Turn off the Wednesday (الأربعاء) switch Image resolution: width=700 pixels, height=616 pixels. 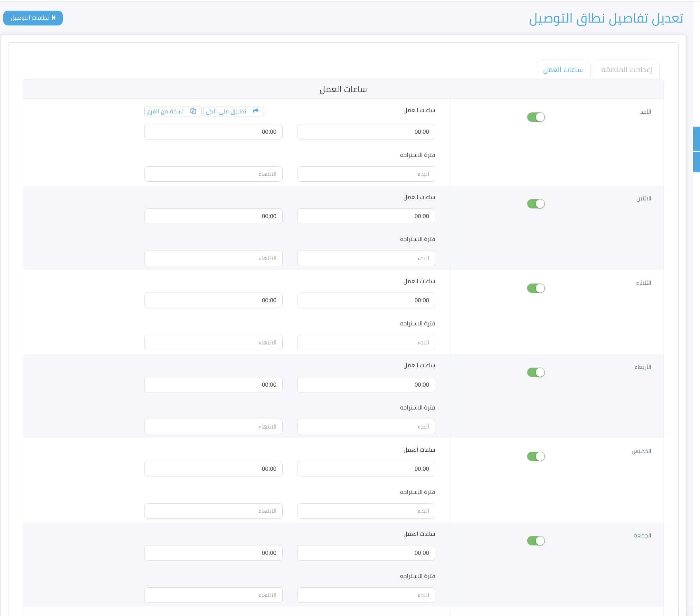(x=535, y=372)
